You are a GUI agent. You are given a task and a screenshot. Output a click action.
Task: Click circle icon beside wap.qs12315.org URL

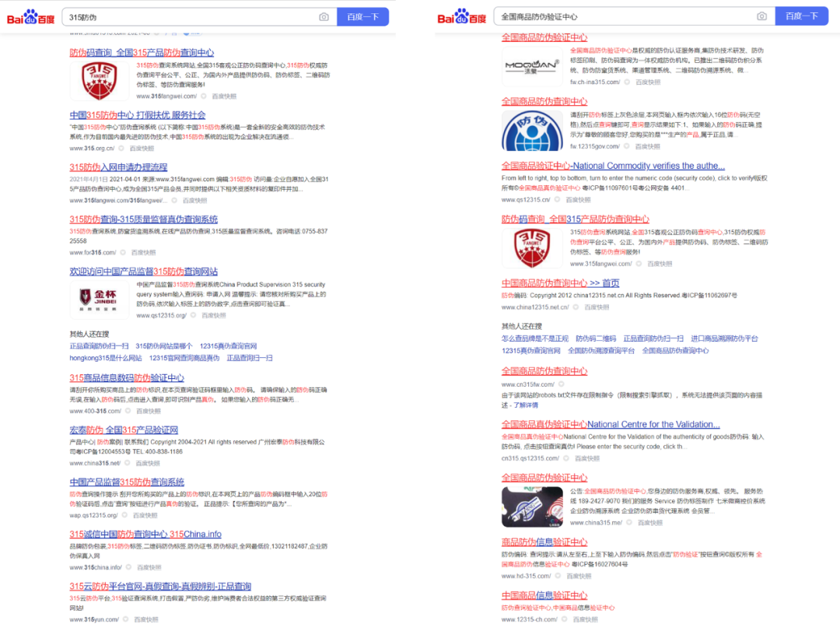124,515
